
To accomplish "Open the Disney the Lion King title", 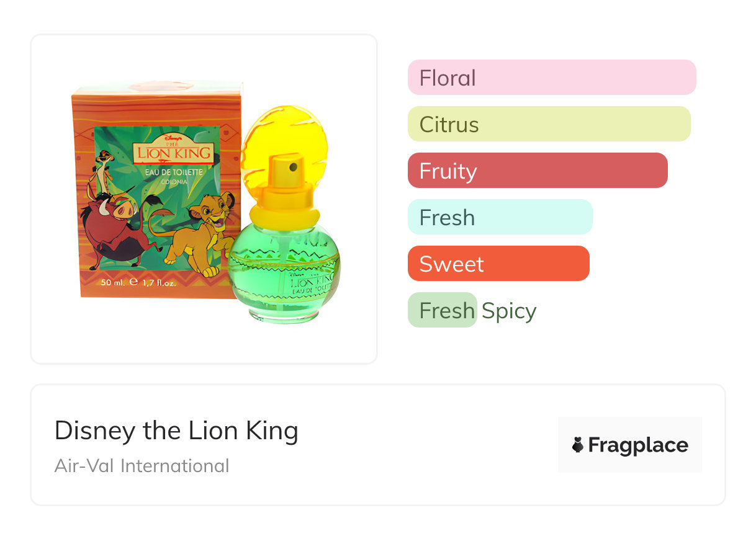I will click(176, 431).
